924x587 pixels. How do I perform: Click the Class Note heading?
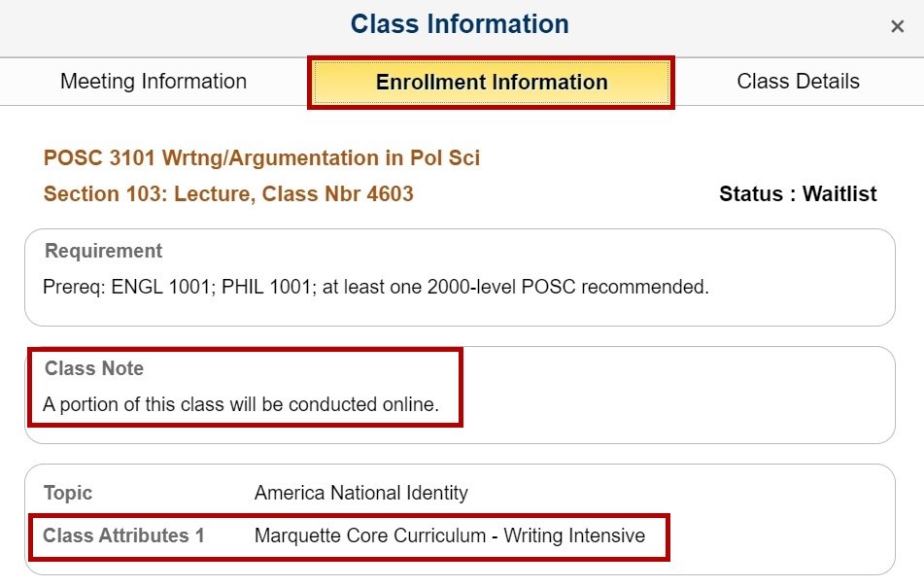pos(94,368)
